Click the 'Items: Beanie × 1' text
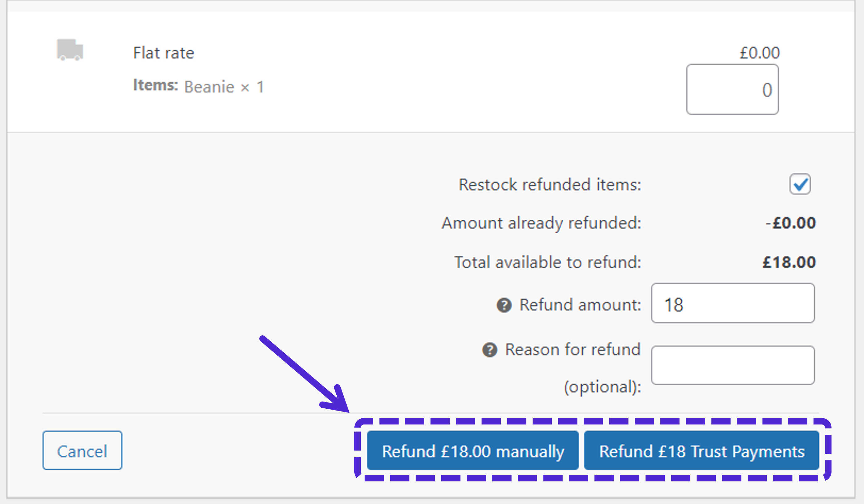Viewport: 864px width, 504px height. point(198,86)
